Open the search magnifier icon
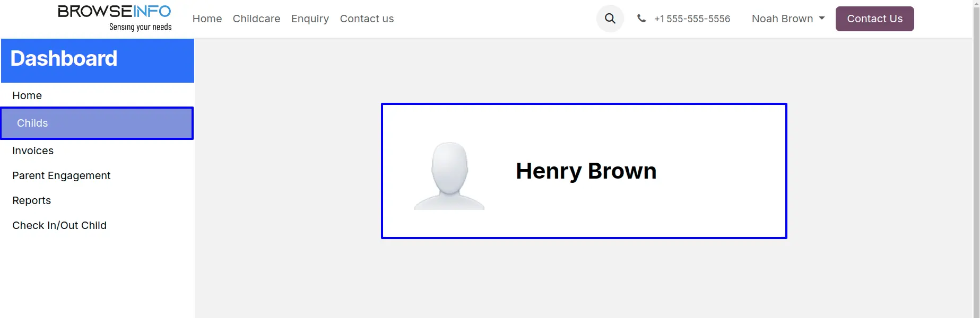 pos(610,19)
